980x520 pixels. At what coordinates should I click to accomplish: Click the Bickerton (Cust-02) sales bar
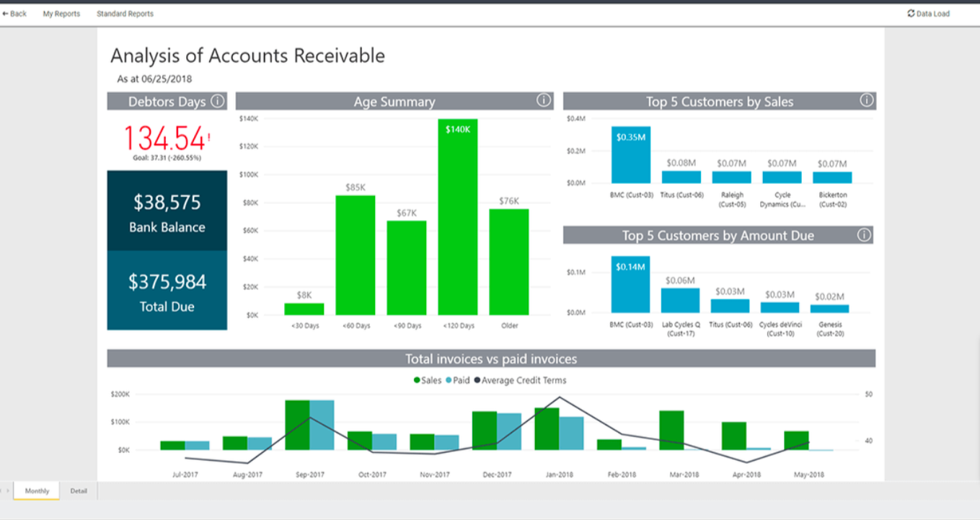tap(833, 177)
